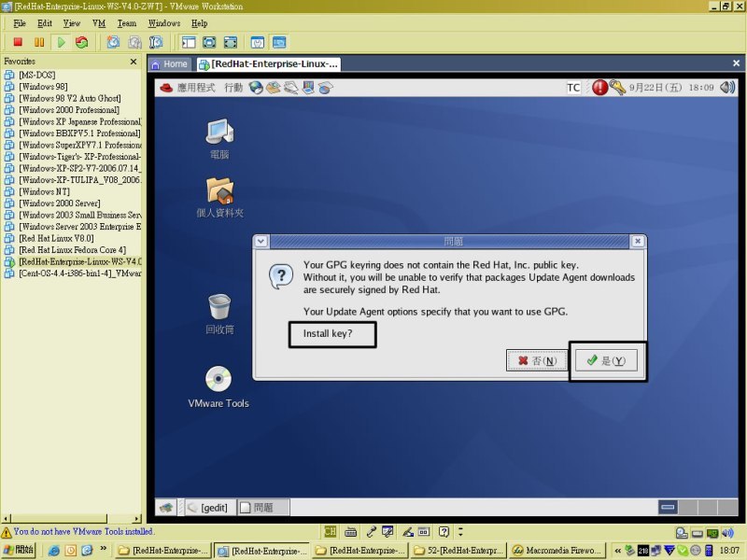Open the View menu
Image resolution: width=747 pixels, height=560 pixels.
(x=72, y=23)
